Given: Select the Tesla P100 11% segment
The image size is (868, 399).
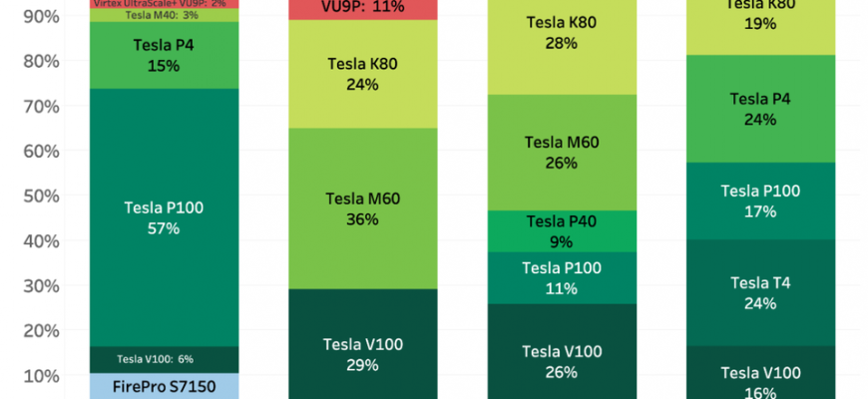Looking at the screenshot, I should 563,277.
